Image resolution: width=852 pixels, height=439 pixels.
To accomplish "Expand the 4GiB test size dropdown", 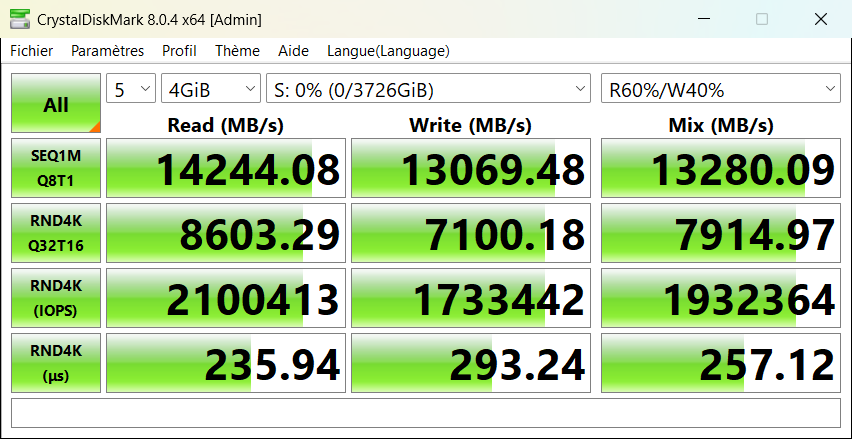I will (211, 90).
